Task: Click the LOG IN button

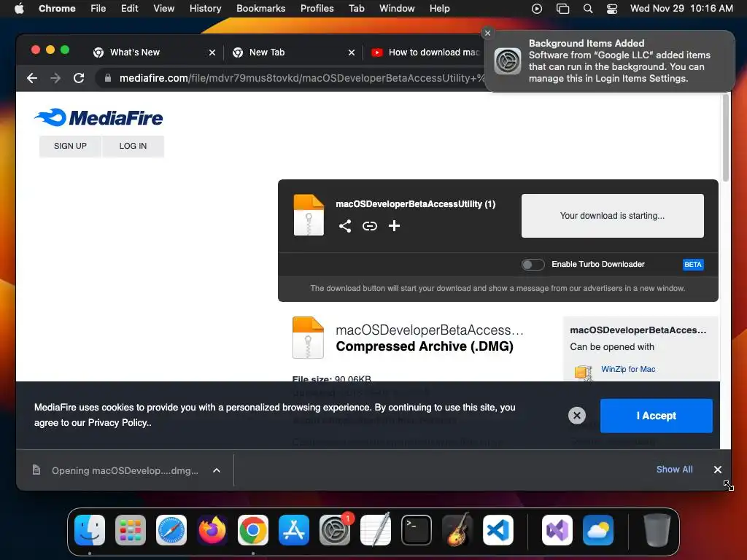Action: pos(133,146)
